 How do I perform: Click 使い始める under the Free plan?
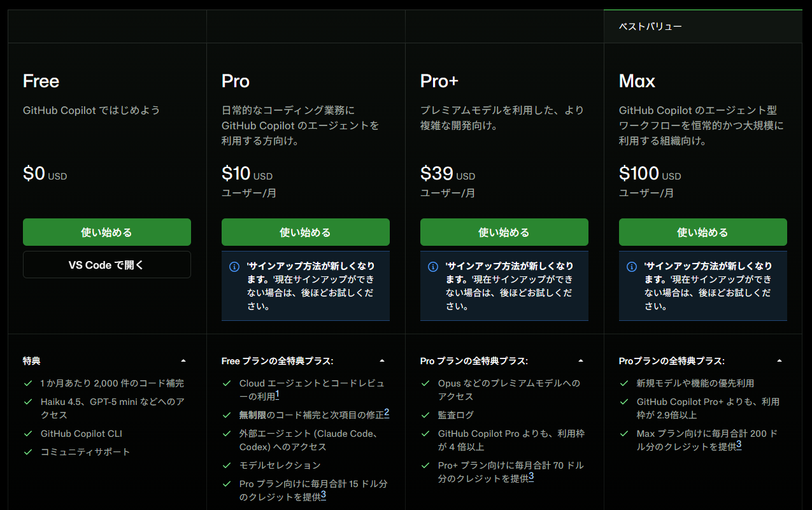point(107,232)
